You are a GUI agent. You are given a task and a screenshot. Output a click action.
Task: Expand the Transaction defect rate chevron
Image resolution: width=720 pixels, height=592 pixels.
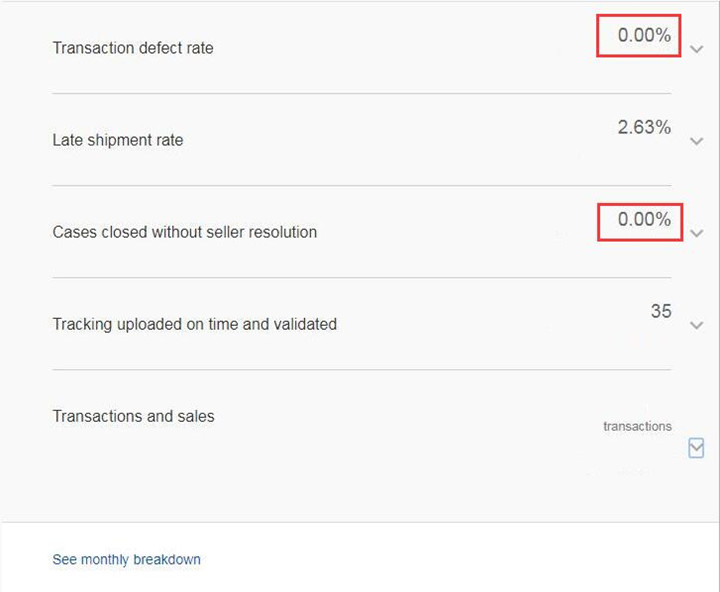(697, 49)
